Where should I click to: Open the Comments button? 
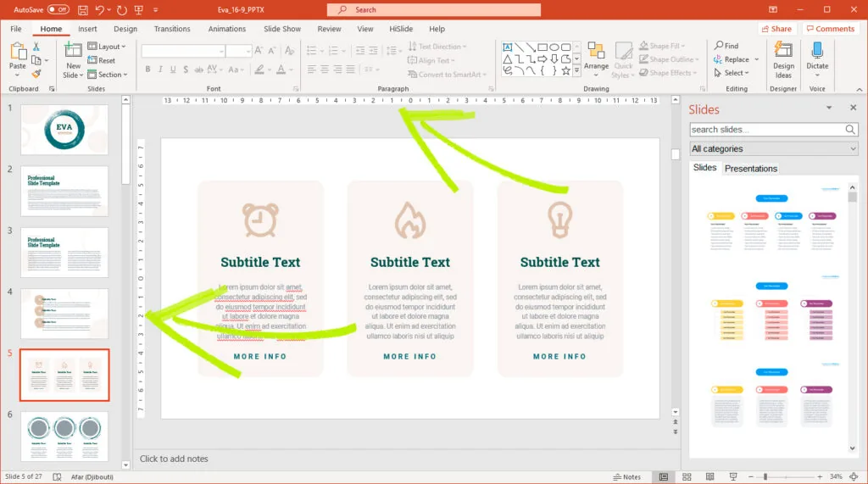(x=831, y=29)
